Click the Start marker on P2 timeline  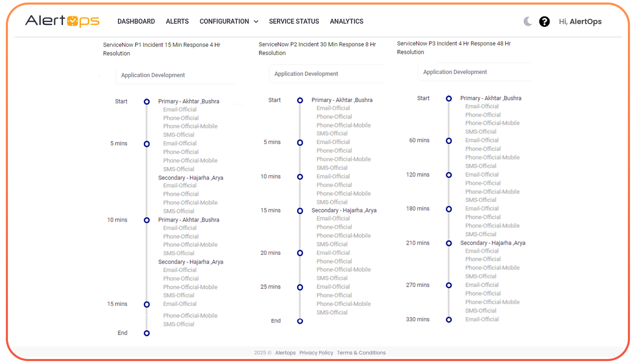pos(300,100)
